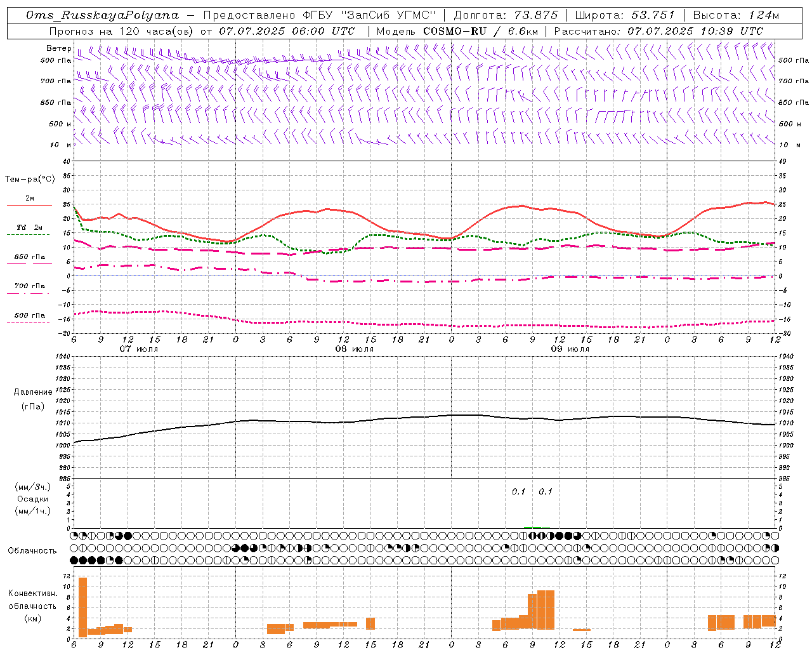The height and width of the screenshot is (650, 812).
Task: Click the Рассчитано: 07.07.2025 10:39 UTC text
Action: pyautogui.click(x=658, y=31)
